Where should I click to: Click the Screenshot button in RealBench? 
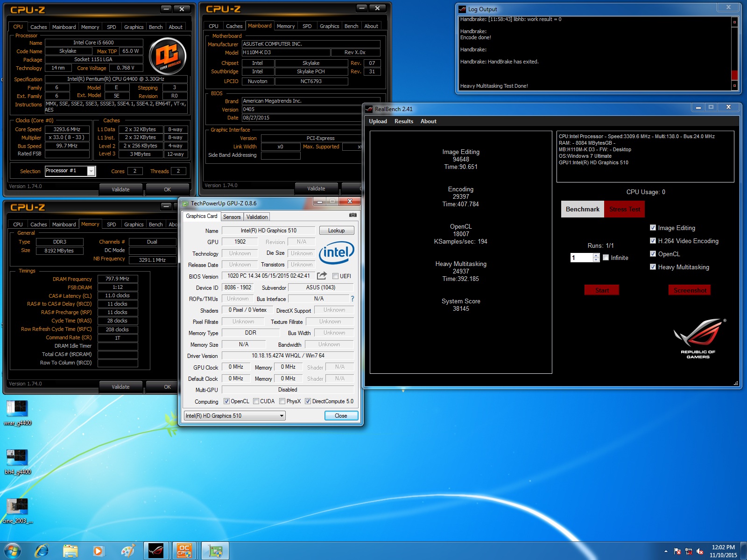[690, 290]
